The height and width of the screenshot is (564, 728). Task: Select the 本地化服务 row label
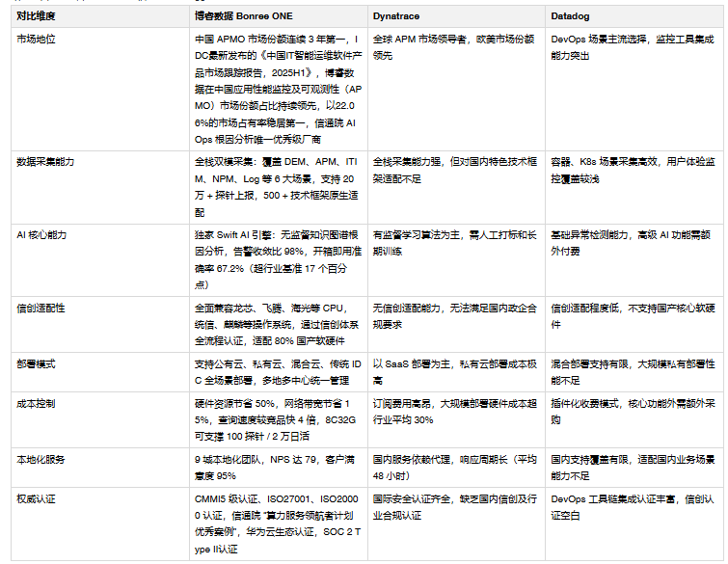tap(40, 460)
